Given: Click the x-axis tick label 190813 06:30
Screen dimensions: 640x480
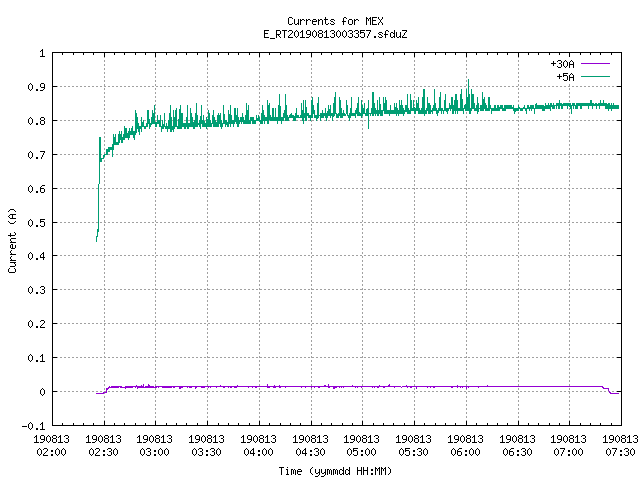Looking at the screenshot, I should coord(517,445).
